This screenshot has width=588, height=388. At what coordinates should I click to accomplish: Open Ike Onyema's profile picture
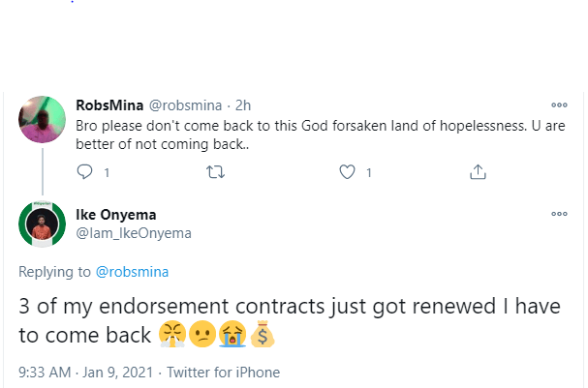click(x=42, y=226)
